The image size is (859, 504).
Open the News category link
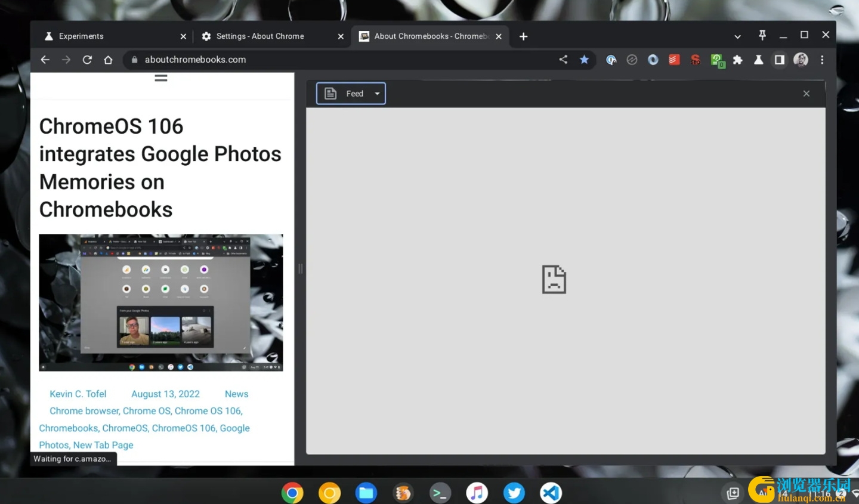click(x=236, y=394)
